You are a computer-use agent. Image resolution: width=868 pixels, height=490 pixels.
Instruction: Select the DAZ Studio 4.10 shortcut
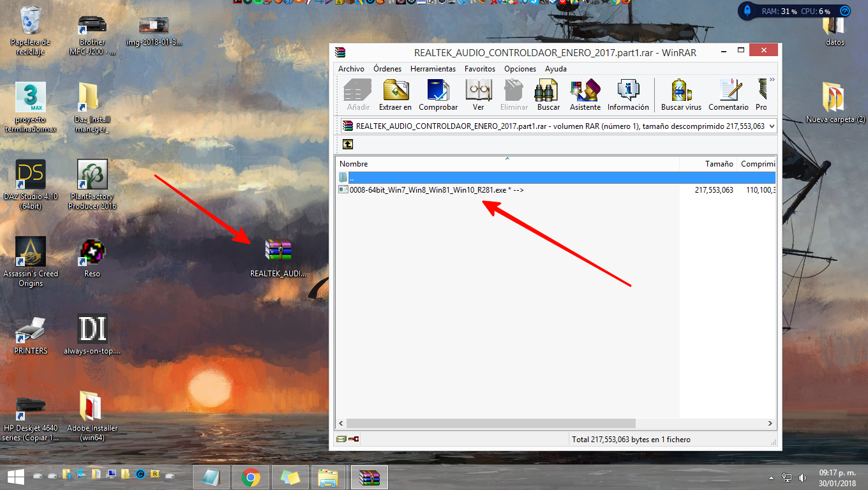pos(31,184)
